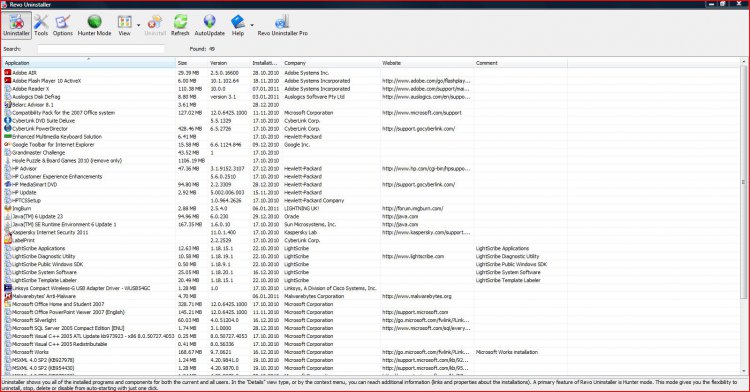Refresh the installed programs list
The width and height of the screenshot is (750, 392).
click(180, 25)
